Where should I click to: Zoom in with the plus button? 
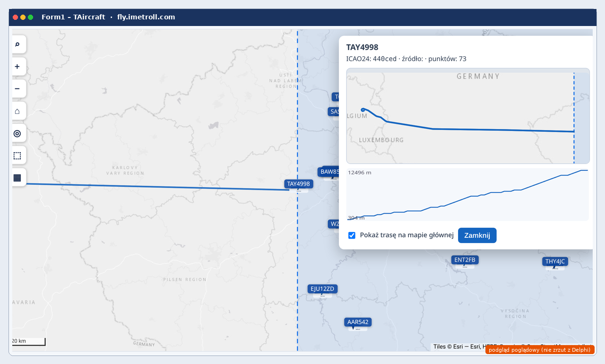tap(17, 67)
